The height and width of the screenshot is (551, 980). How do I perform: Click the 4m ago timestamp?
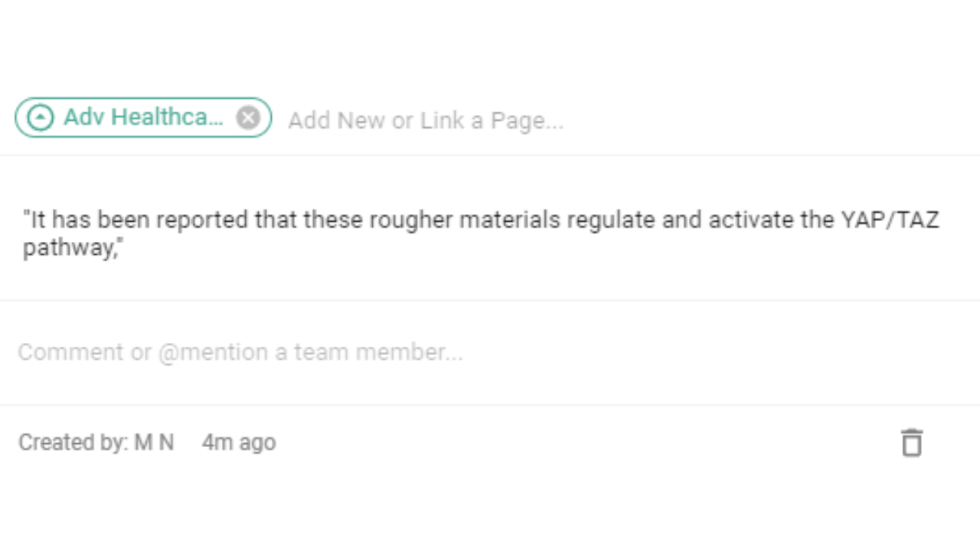point(239,442)
